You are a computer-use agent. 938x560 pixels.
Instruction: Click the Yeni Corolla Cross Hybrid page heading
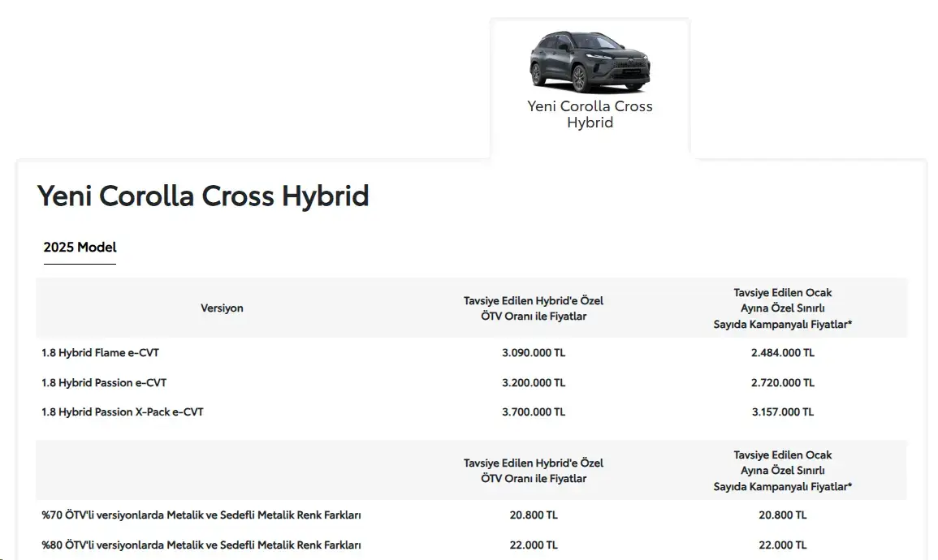(x=203, y=196)
